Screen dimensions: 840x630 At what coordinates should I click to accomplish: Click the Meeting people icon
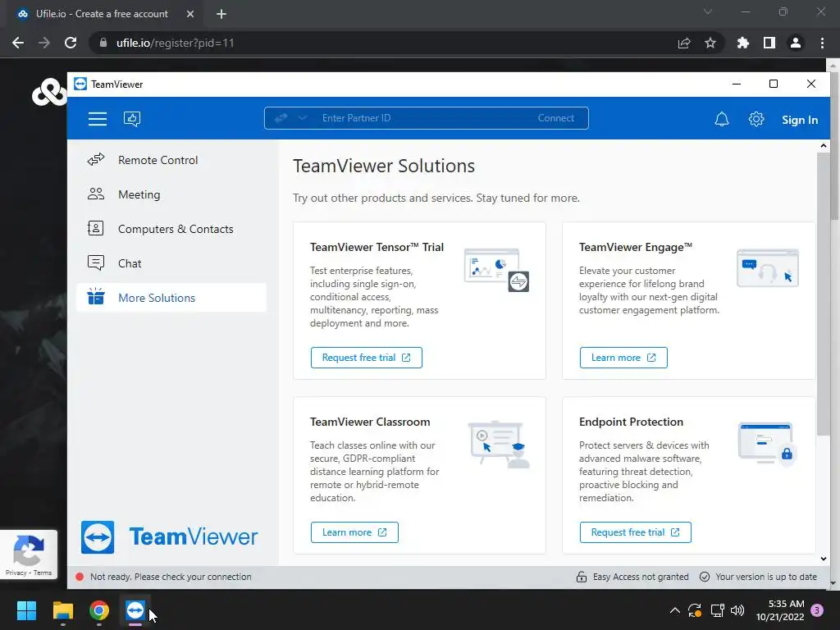pos(96,194)
